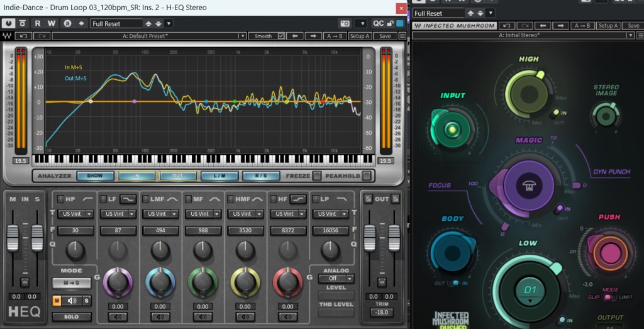Screen dimensions: 644x329
Task: Toggle the analyzer FREEZE button
Action: pos(317,176)
